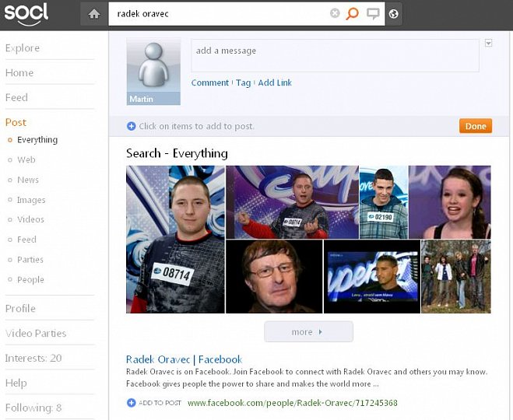513x420 pixels.
Task: Clear the search box with X icon
Action: tap(335, 13)
